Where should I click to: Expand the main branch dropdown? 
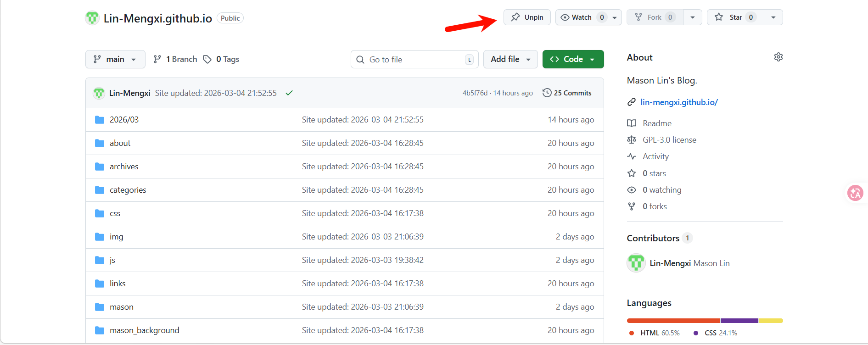[115, 59]
